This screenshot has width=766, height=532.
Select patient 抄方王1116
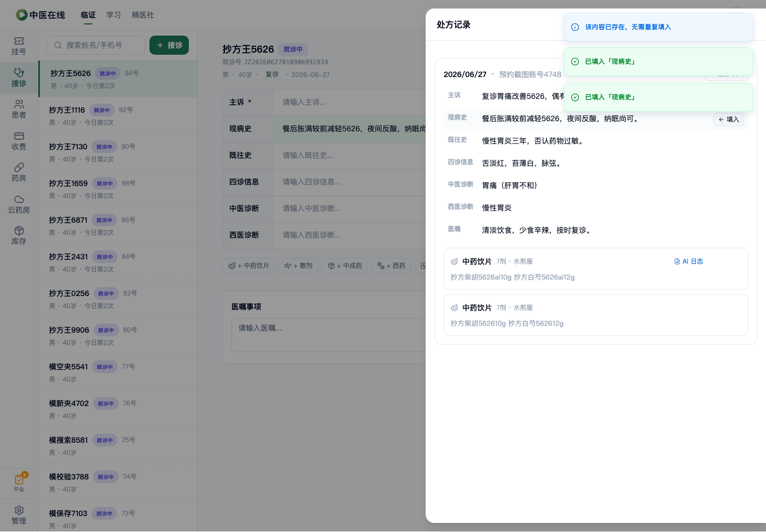pos(118,115)
